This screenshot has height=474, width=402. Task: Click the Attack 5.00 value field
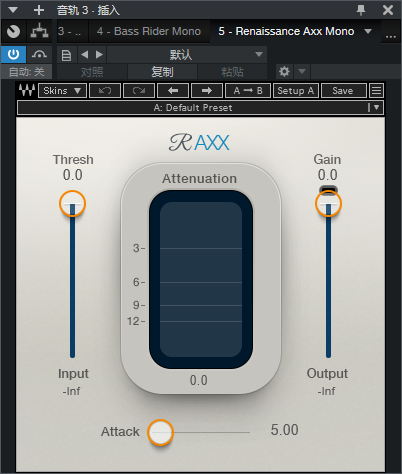click(284, 430)
